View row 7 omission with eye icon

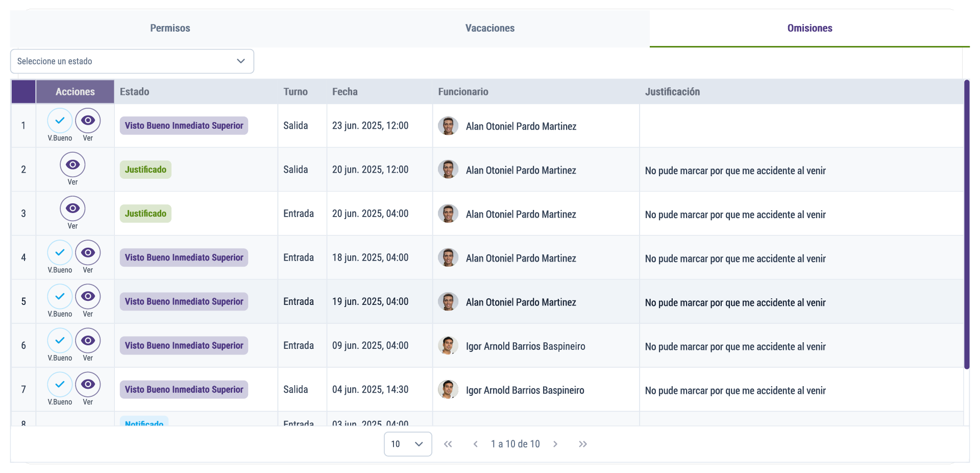tap(88, 384)
